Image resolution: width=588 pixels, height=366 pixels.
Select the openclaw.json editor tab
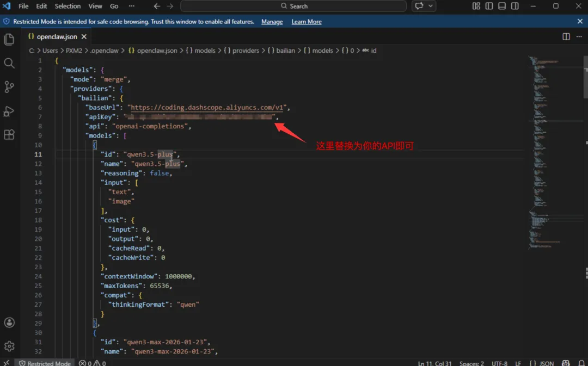(x=56, y=37)
